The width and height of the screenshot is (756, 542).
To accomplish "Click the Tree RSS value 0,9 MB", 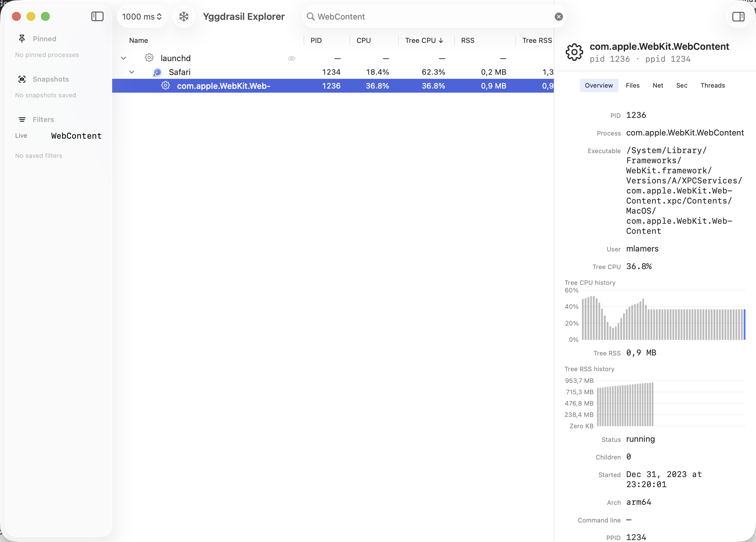I will coord(641,353).
